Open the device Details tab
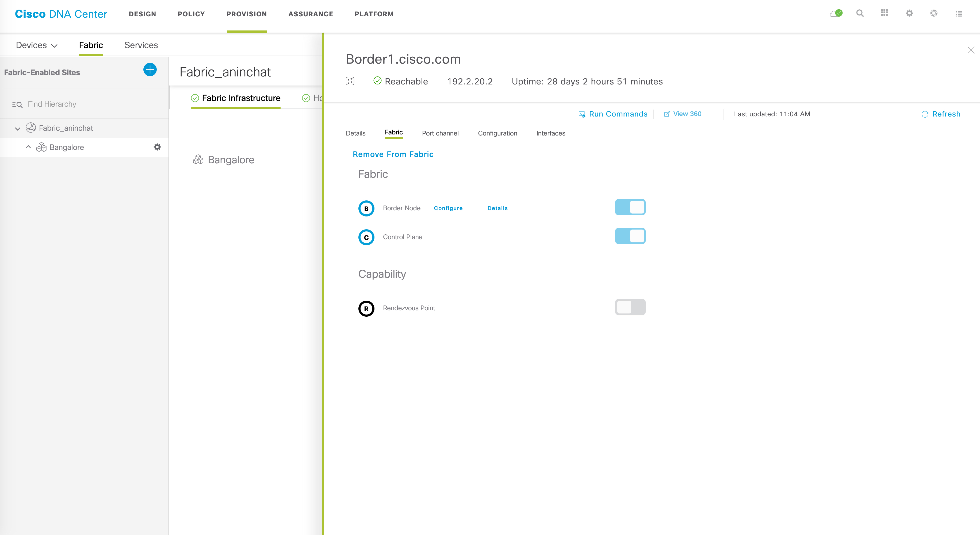The image size is (980, 535). pos(355,133)
